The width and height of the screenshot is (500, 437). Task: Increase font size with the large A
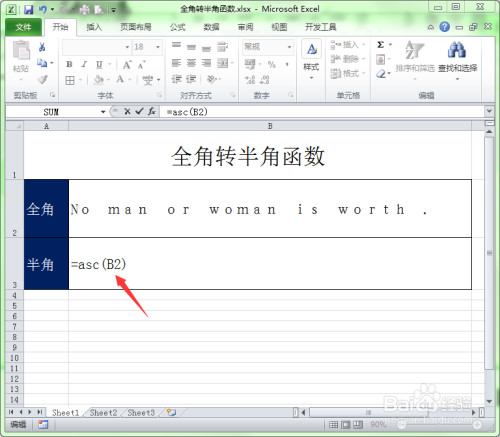(x=127, y=65)
